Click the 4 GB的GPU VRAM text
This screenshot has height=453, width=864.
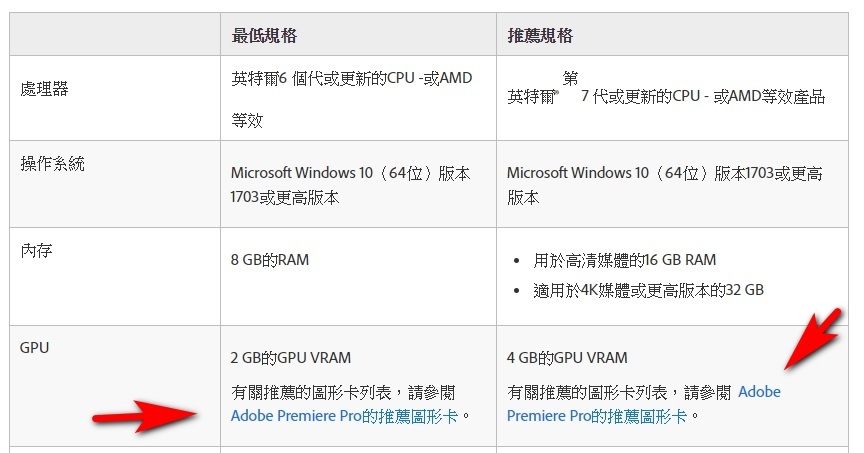pyautogui.click(x=567, y=358)
